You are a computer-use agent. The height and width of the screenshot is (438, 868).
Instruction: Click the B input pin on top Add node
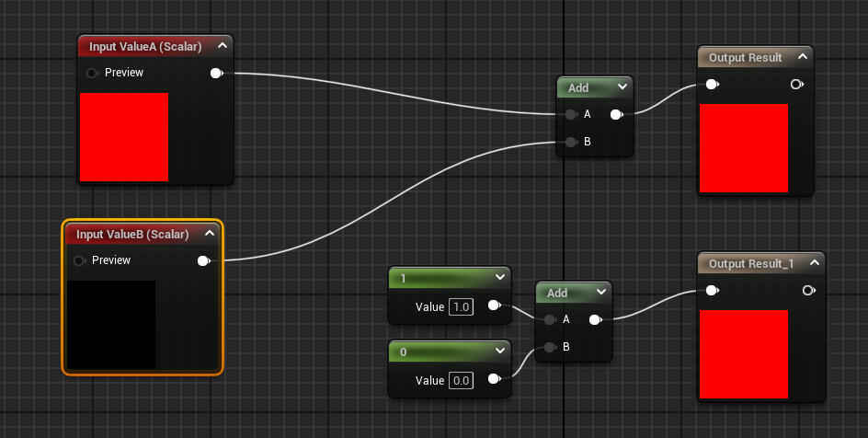pos(571,143)
